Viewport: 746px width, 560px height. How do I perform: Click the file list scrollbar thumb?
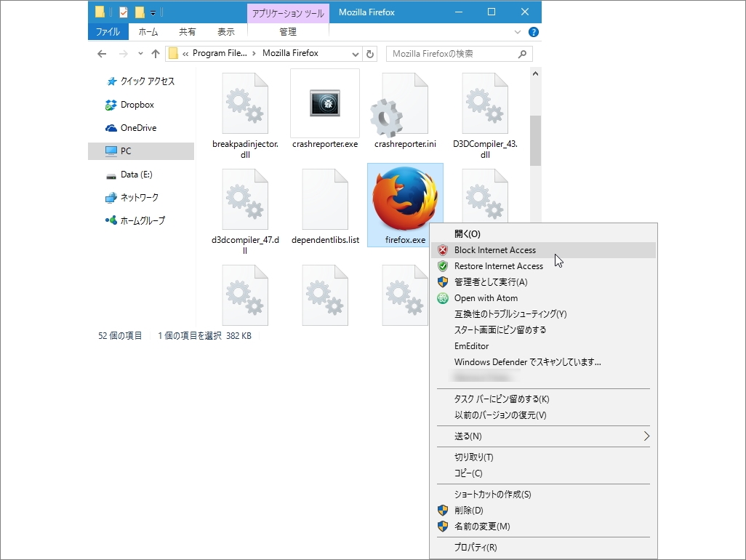click(x=535, y=140)
